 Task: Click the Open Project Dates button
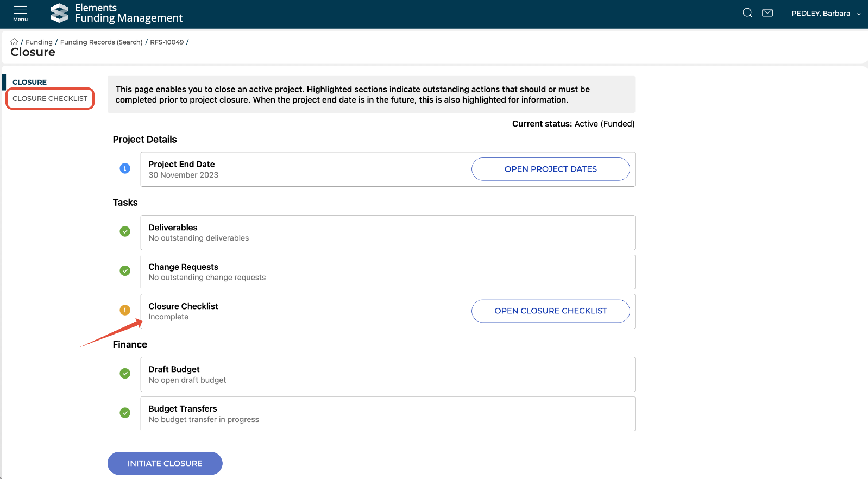[x=550, y=169]
